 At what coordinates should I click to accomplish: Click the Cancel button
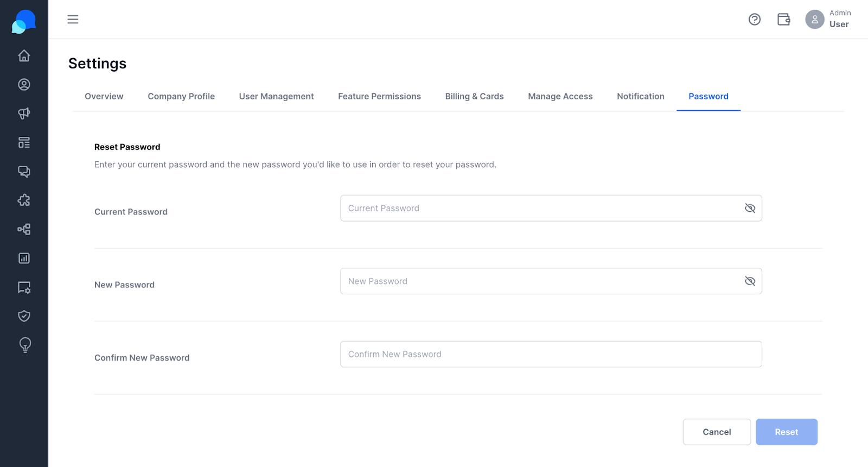[717, 432]
